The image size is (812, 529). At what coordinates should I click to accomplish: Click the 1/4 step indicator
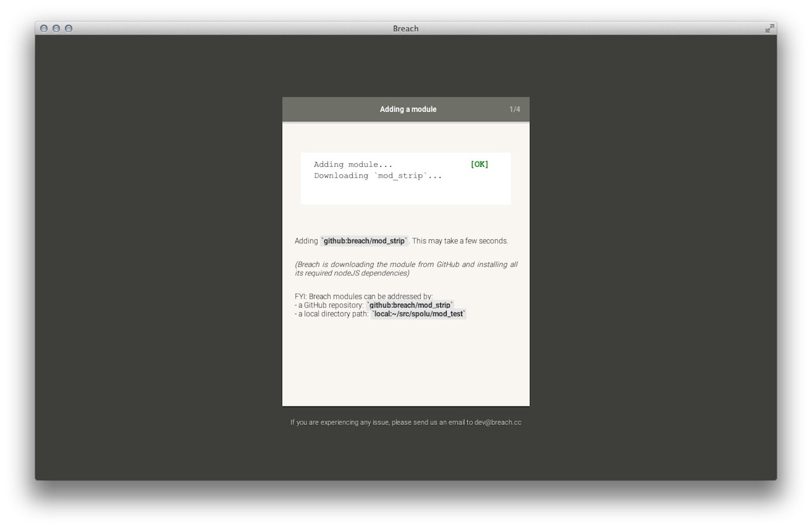point(514,109)
